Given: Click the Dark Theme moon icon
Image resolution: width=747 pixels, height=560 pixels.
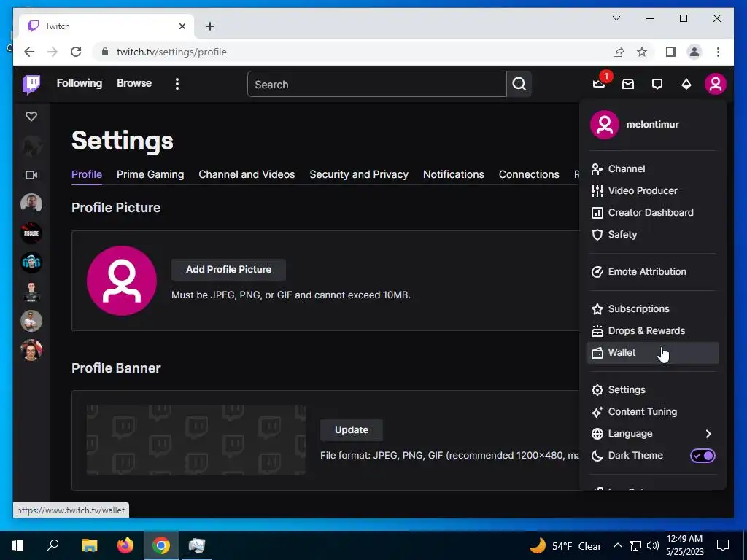Looking at the screenshot, I should point(597,456).
